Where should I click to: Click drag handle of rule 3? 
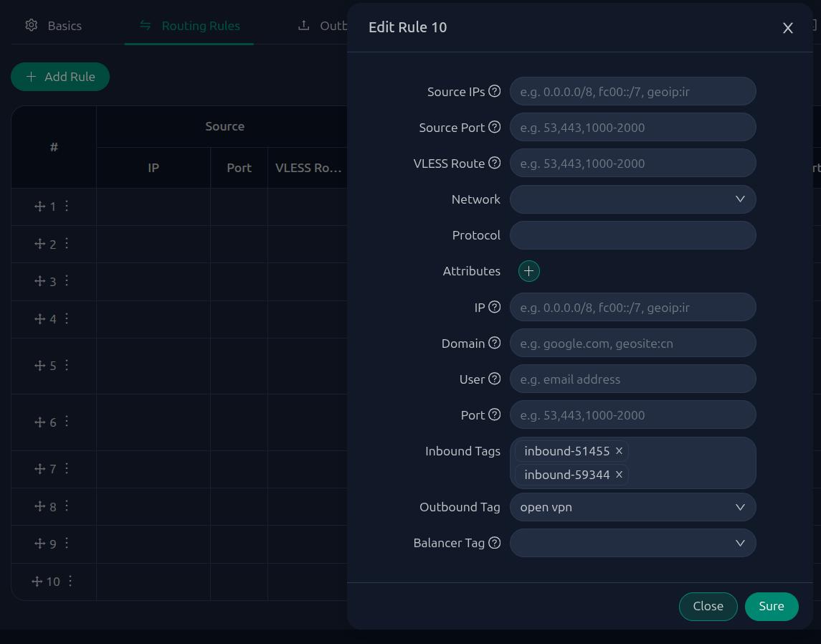click(39, 281)
